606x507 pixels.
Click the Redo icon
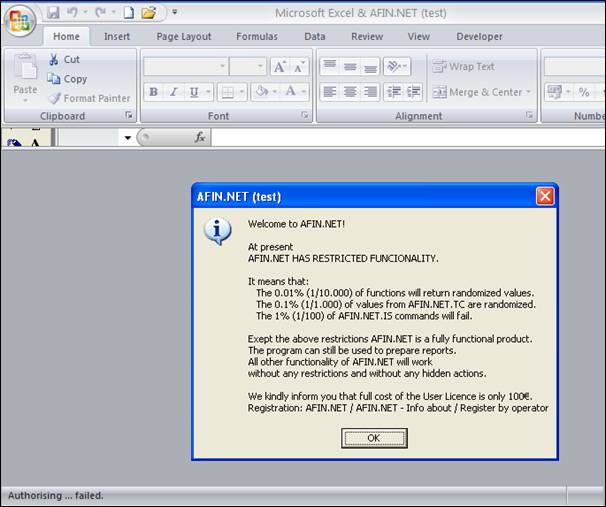[x=100, y=13]
